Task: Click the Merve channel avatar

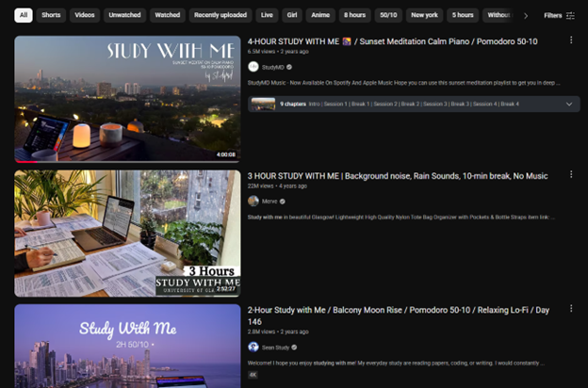Action: [253, 201]
